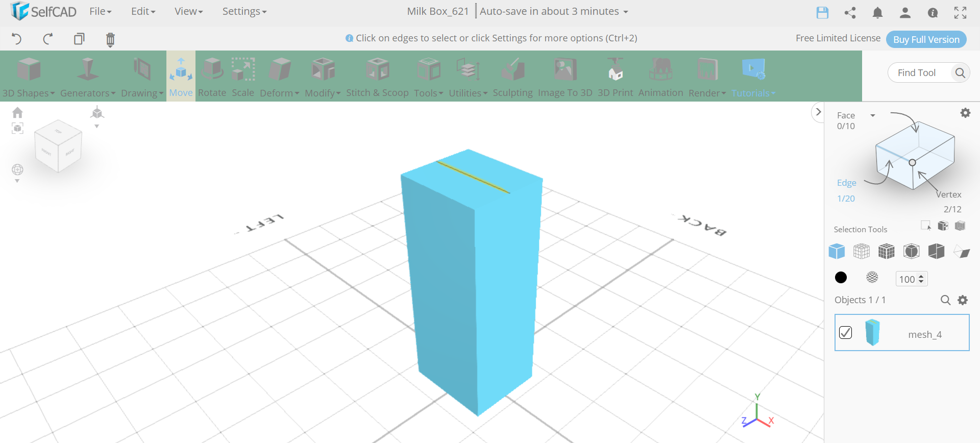The image size is (980, 443).
Task: Click the fit object to view icon
Action: click(17, 128)
